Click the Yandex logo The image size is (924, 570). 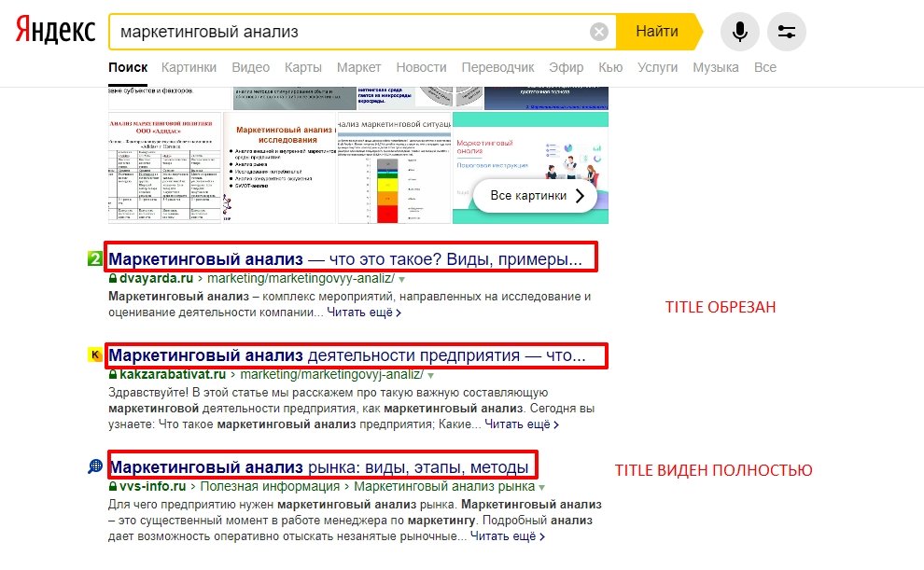(x=55, y=31)
